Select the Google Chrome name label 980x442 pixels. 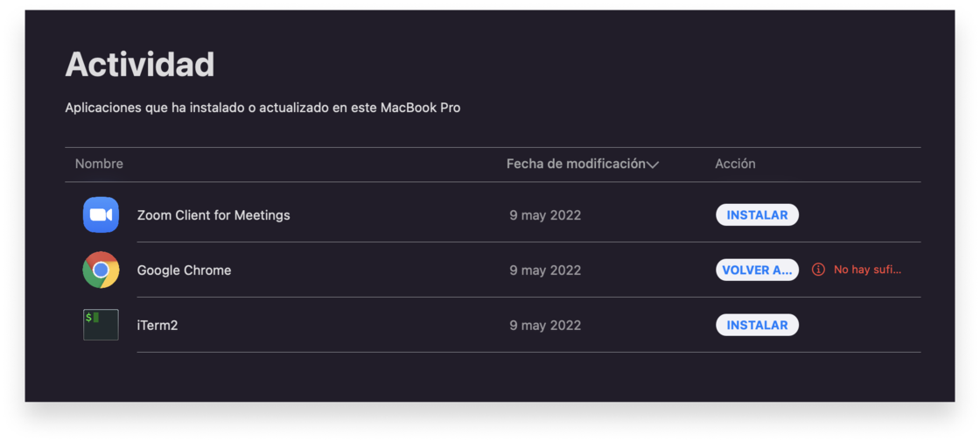184,270
